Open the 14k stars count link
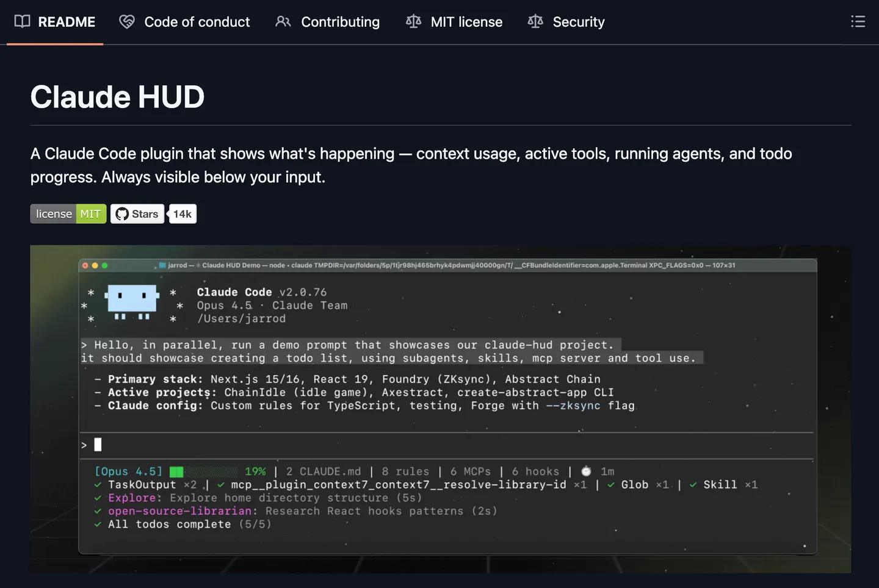 pyautogui.click(x=182, y=214)
